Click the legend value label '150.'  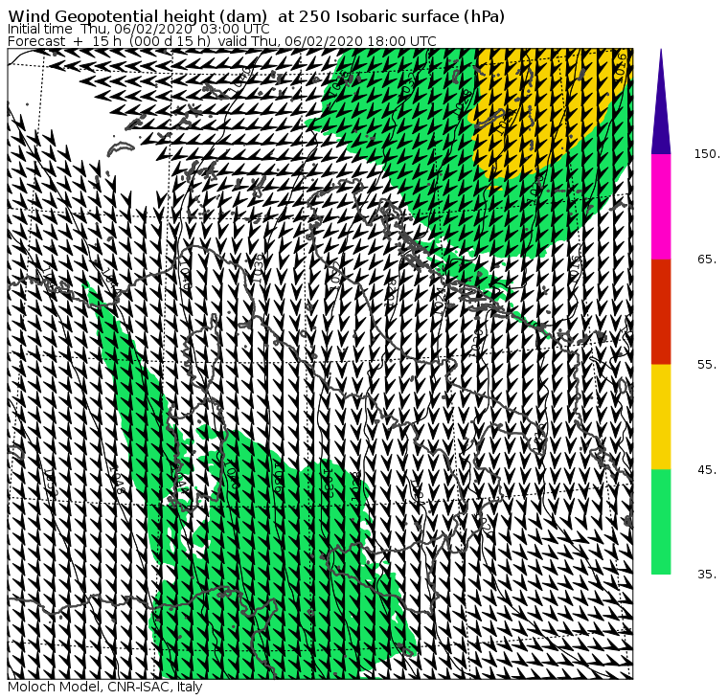tap(707, 154)
